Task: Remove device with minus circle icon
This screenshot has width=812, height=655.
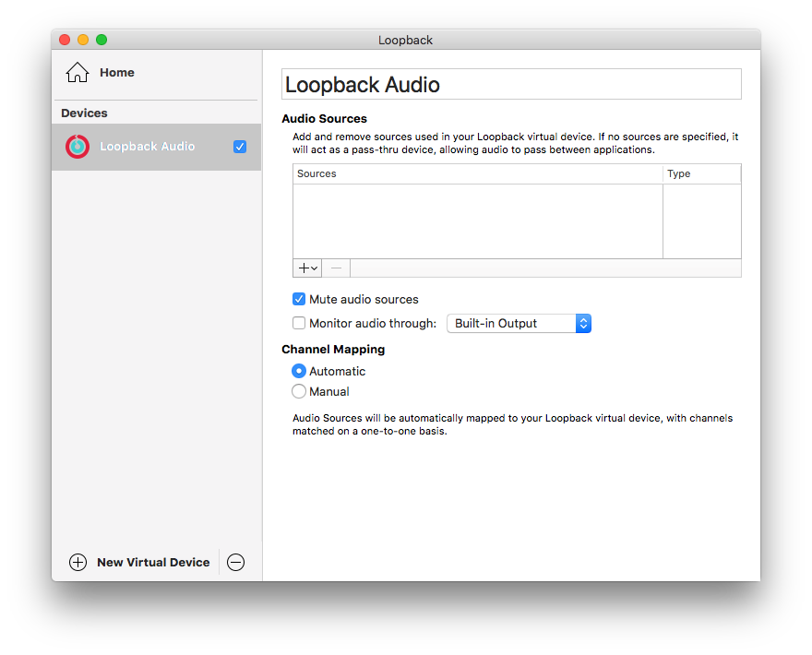Action: click(235, 562)
